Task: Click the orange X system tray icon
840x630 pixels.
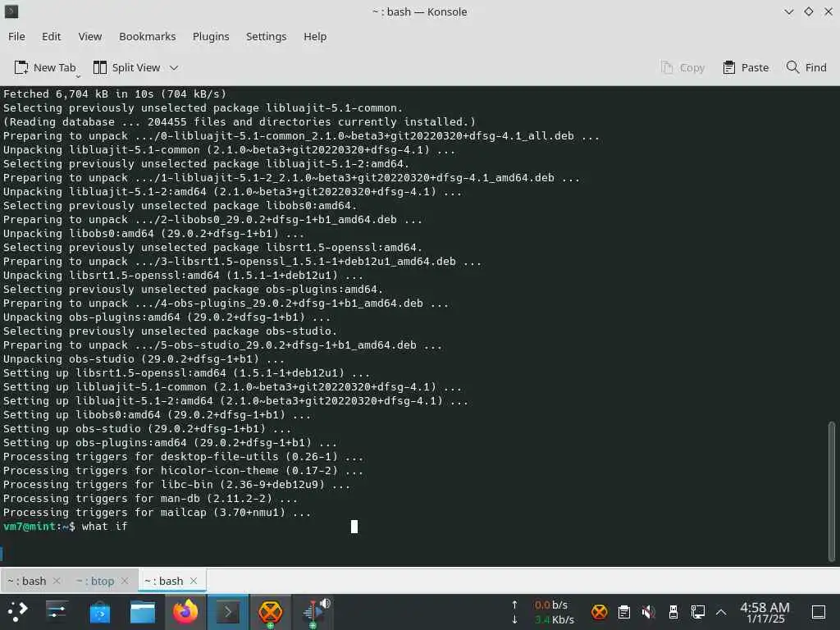Action: (600, 612)
